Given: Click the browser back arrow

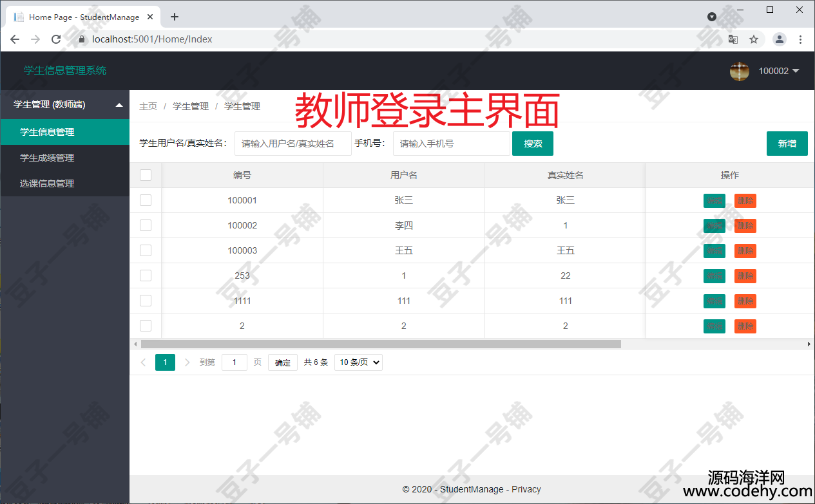Looking at the screenshot, I should pos(15,39).
